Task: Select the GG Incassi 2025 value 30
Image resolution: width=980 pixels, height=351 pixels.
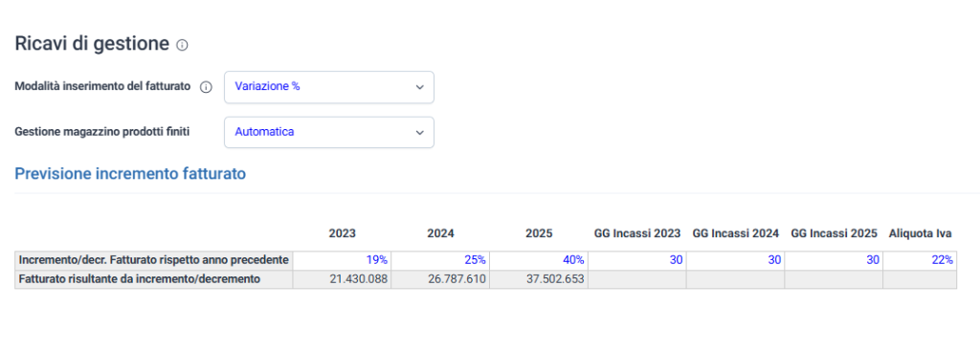Action: pyautogui.click(x=834, y=260)
